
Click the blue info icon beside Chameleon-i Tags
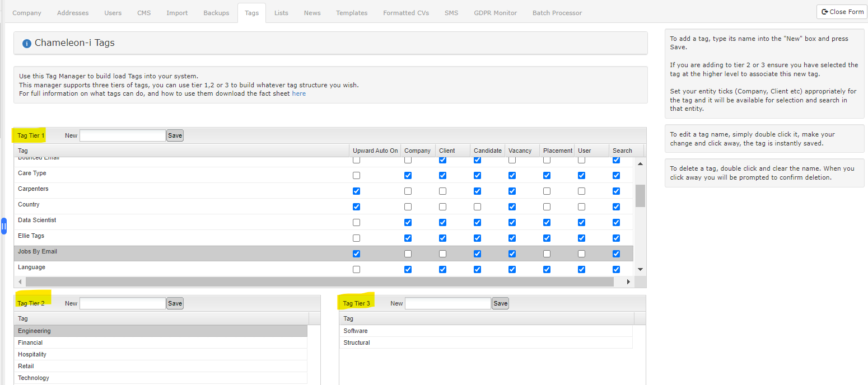click(x=27, y=44)
